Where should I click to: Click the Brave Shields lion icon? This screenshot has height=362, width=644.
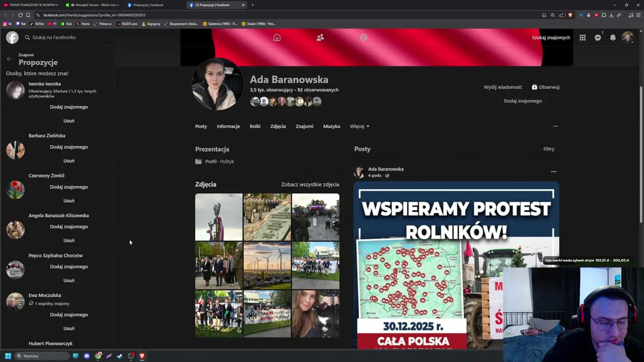570,15
